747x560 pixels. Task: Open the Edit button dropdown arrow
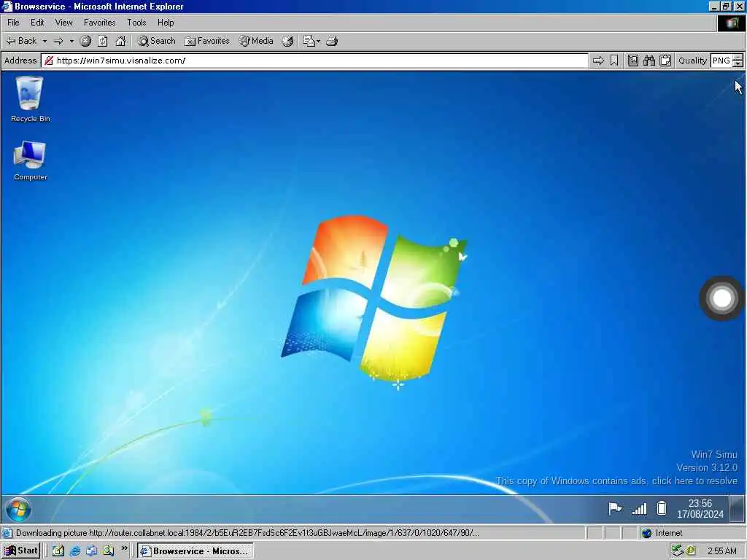[318, 41]
